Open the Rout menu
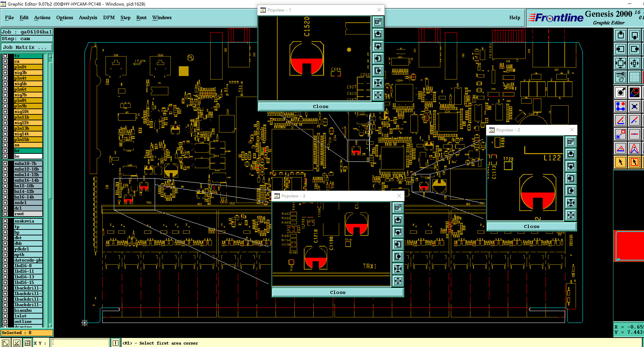644x347 pixels. pos(141,17)
